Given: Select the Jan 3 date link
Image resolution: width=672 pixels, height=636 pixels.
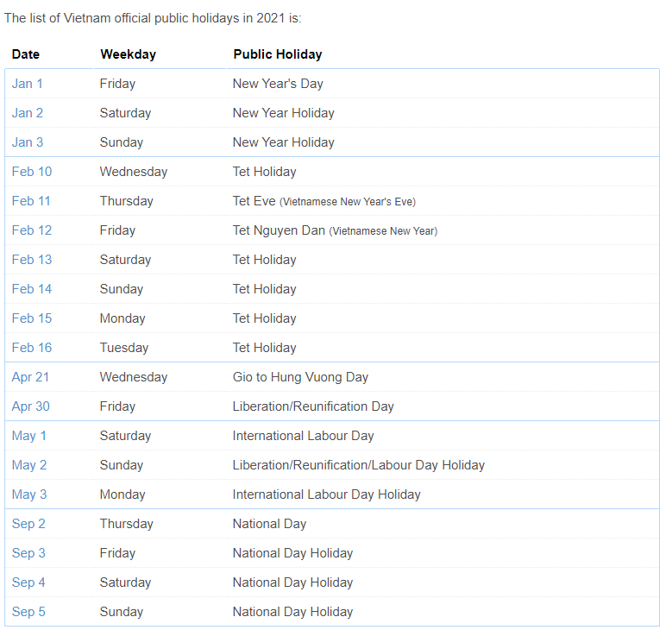Looking at the screenshot, I should point(27,142).
